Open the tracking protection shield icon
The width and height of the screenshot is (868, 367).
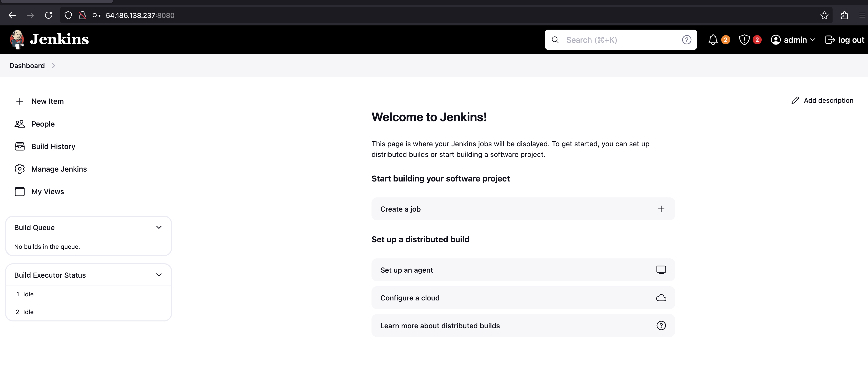(x=68, y=15)
